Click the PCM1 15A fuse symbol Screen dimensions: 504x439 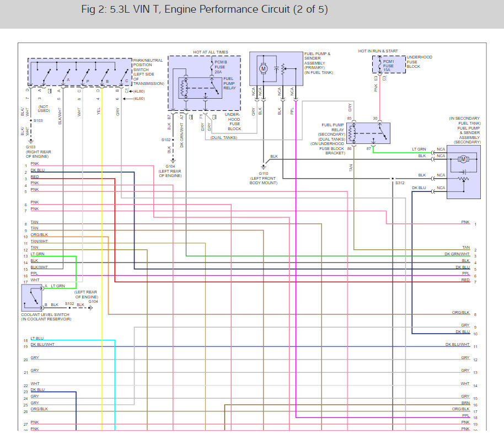point(380,65)
